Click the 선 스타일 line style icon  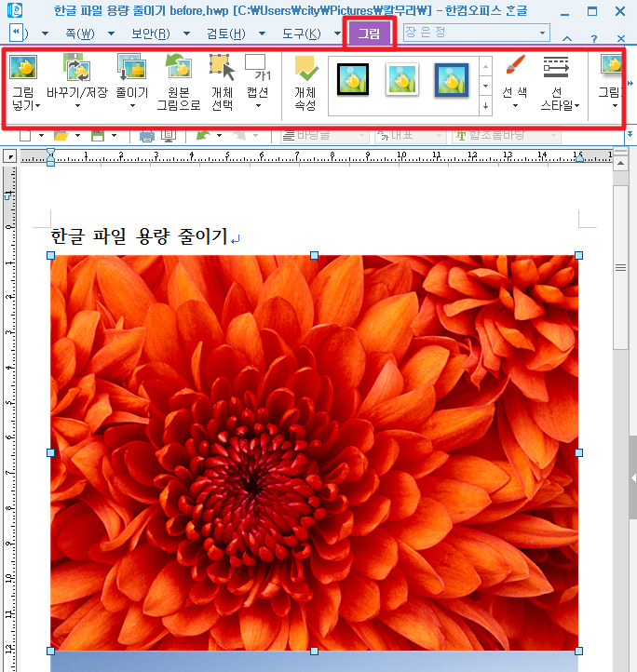point(556,67)
